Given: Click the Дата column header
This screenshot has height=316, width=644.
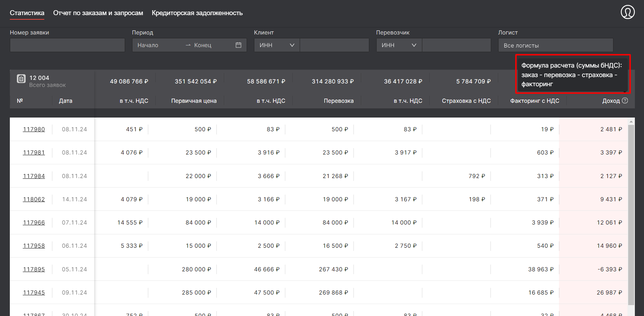Looking at the screenshot, I should (66, 101).
